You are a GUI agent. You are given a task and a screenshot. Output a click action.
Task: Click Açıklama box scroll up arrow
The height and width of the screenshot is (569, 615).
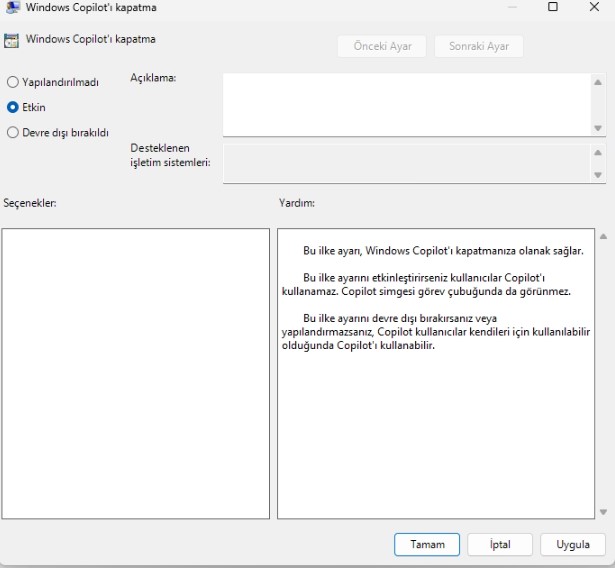(x=598, y=82)
